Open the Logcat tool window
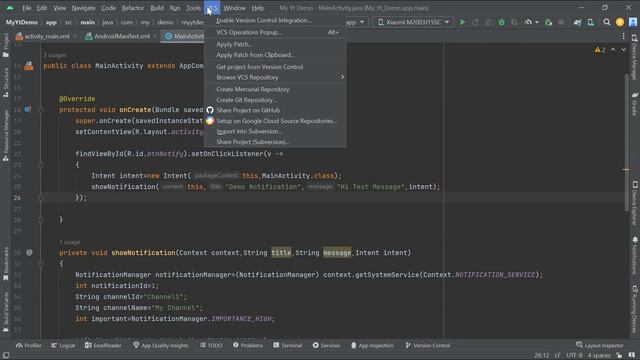640x360 pixels. [x=63, y=345]
